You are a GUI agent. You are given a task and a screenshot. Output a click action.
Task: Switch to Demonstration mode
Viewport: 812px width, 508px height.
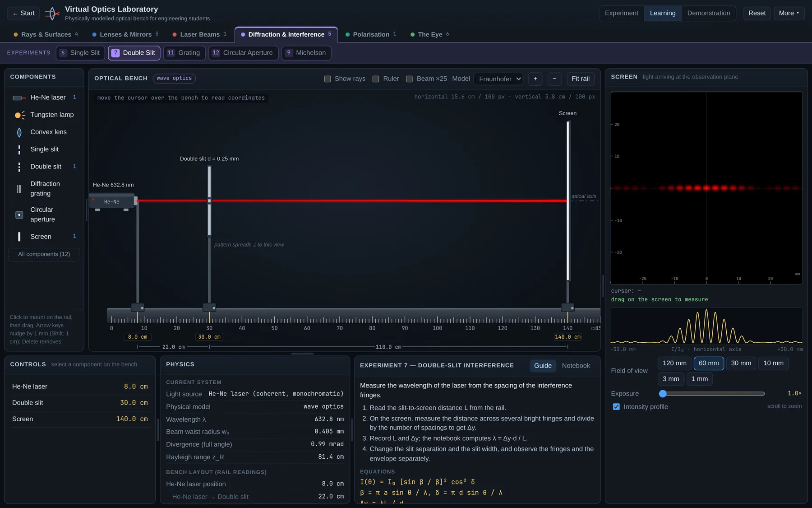click(x=708, y=13)
